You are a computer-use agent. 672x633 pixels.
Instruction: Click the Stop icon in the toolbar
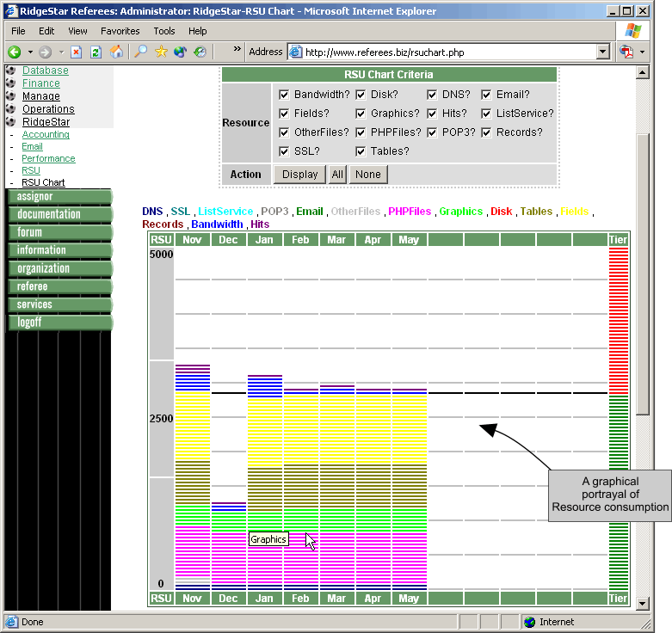[x=77, y=52]
